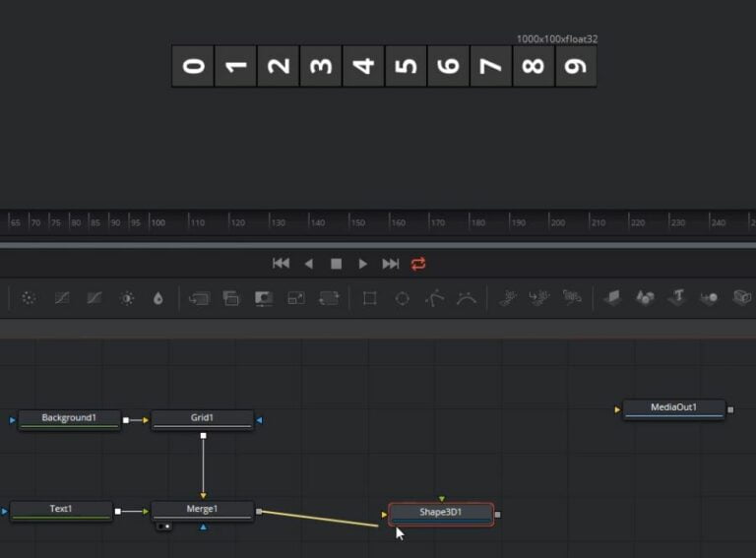
Task: Add a Polygon mask tool
Action: [434, 298]
